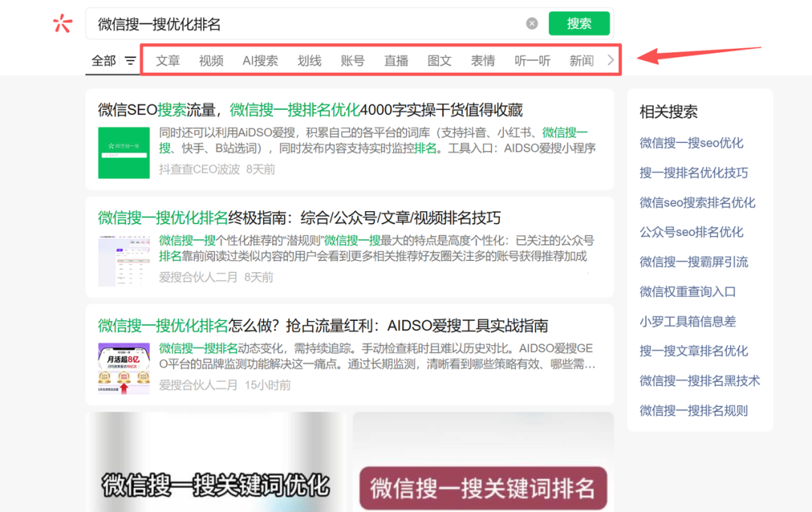Switch to the 直播 tab
The height and width of the screenshot is (512, 812).
(396, 61)
